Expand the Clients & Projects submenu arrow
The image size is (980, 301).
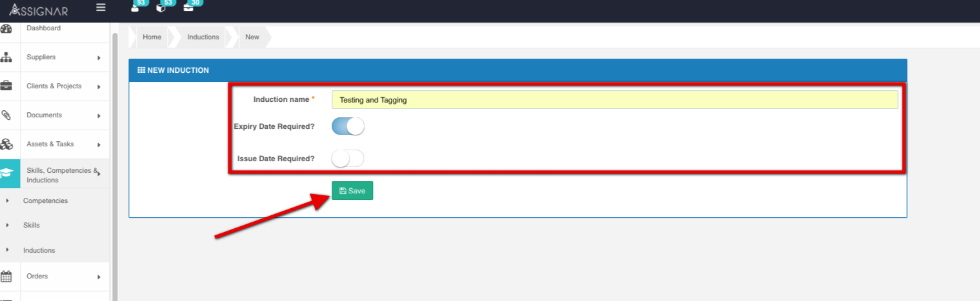click(99, 87)
